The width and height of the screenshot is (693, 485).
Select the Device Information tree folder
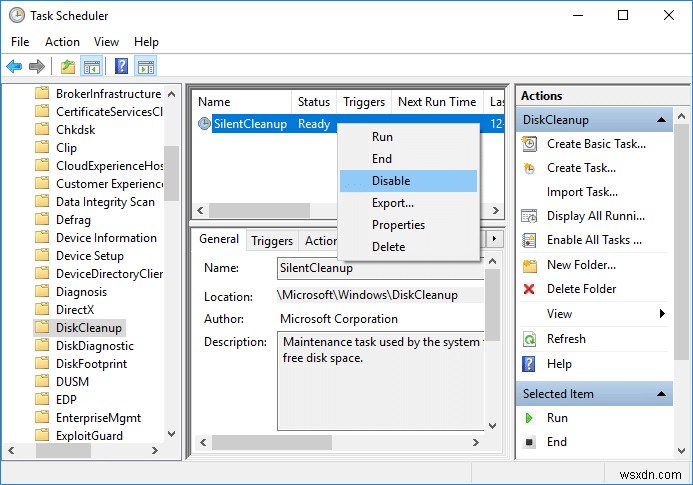click(x=106, y=238)
